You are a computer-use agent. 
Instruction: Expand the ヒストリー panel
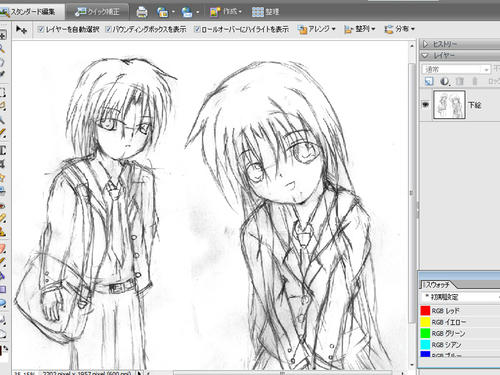(425, 44)
